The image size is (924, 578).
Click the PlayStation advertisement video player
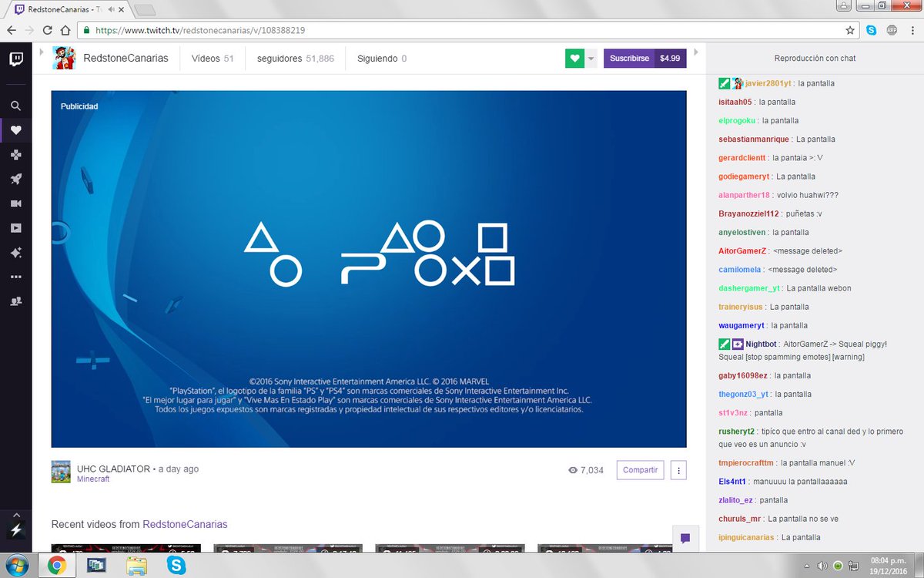click(x=369, y=269)
